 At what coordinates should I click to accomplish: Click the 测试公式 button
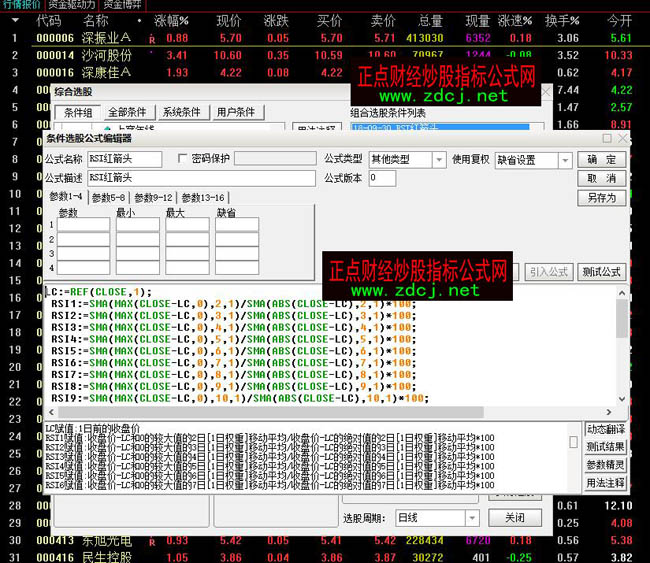click(x=602, y=271)
